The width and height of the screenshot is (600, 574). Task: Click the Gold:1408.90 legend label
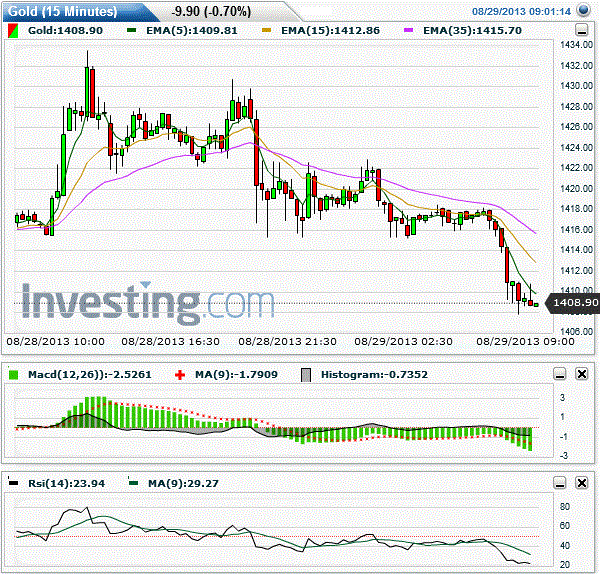coord(65,31)
